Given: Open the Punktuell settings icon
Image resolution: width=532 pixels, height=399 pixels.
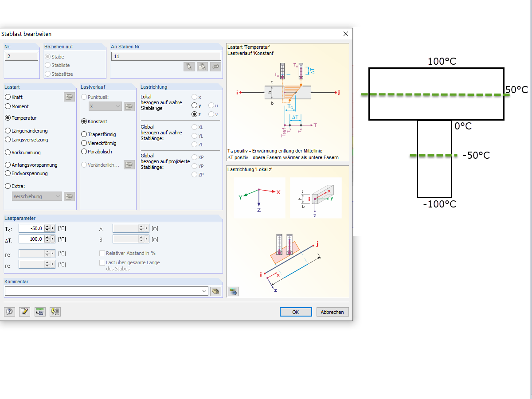Looking at the screenshot, I should coord(129,106).
